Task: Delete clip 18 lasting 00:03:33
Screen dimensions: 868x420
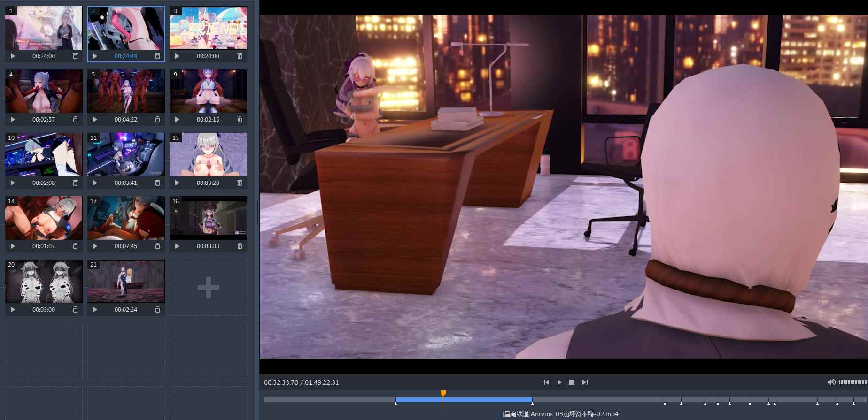Action: (x=240, y=246)
